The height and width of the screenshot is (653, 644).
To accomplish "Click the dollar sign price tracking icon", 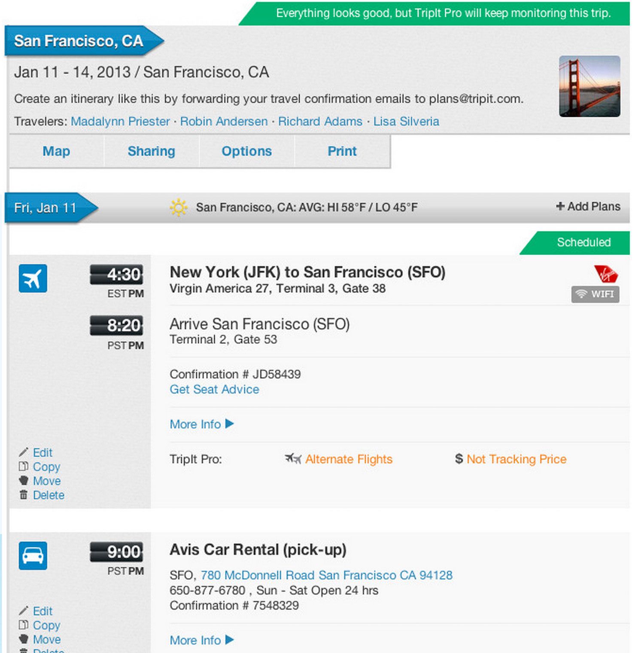I will (x=459, y=459).
